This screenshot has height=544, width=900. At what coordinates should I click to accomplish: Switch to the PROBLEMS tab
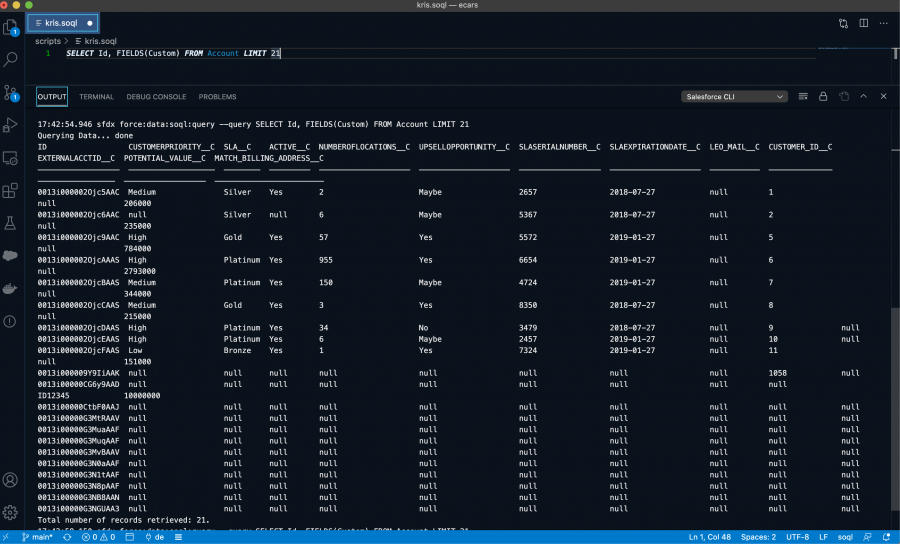(x=218, y=96)
